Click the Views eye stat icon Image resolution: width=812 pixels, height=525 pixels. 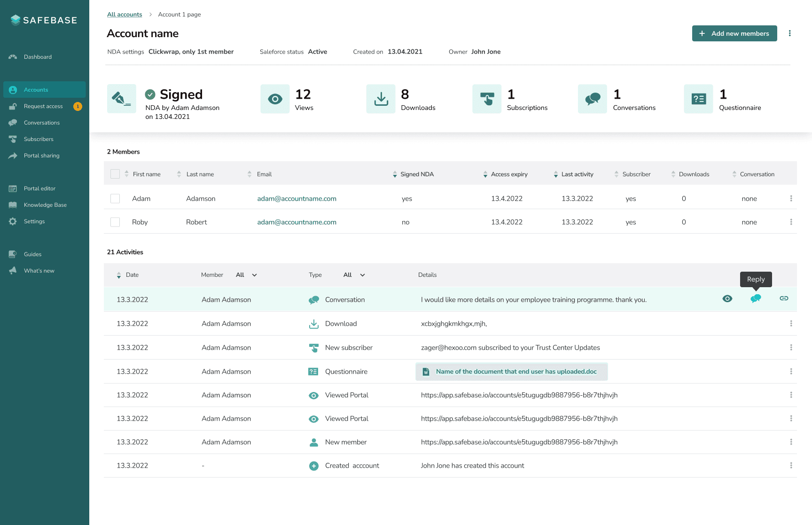coord(275,99)
